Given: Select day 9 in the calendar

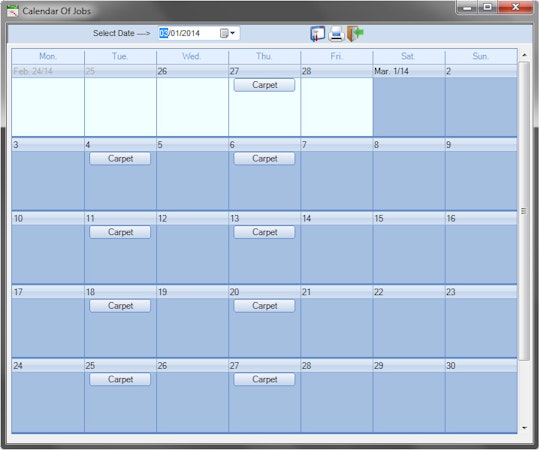Looking at the screenshot, I should pos(481,174).
